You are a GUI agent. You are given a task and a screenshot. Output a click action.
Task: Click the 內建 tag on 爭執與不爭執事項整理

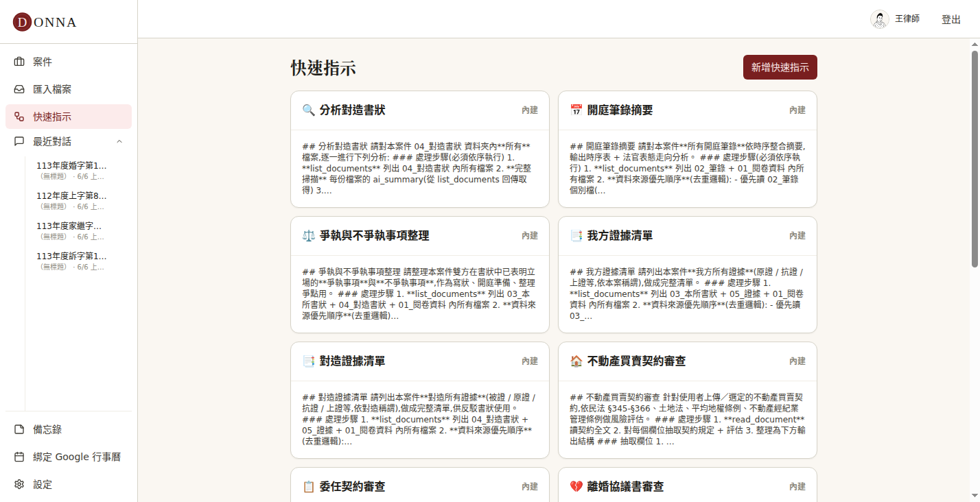point(530,236)
